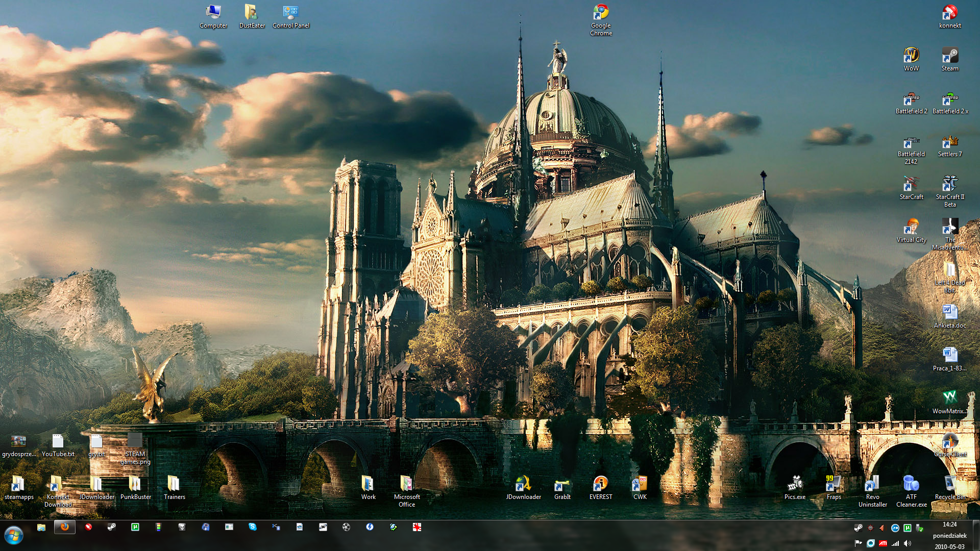Launch uTorrent from the taskbar pinned icons
The height and width of the screenshot is (551, 980).
135,527
